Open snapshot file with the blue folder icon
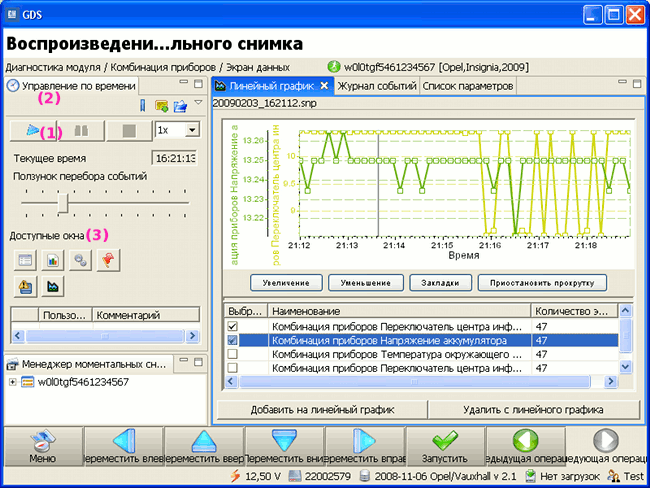650x488 pixels. (x=180, y=106)
